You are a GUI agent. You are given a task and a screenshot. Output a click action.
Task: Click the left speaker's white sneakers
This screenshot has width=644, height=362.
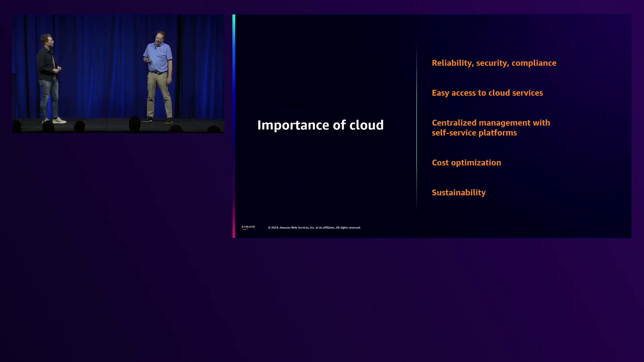[59, 121]
